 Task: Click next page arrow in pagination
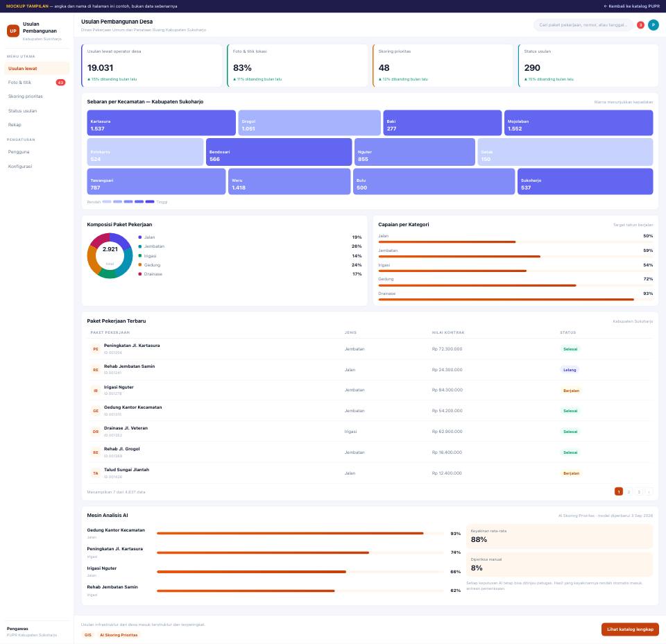coord(649,492)
